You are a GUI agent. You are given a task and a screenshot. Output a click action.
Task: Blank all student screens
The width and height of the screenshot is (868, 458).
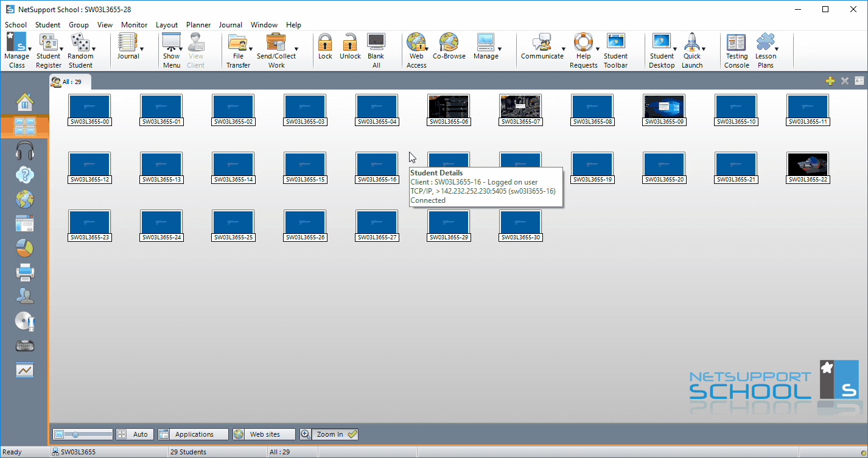(x=376, y=50)
